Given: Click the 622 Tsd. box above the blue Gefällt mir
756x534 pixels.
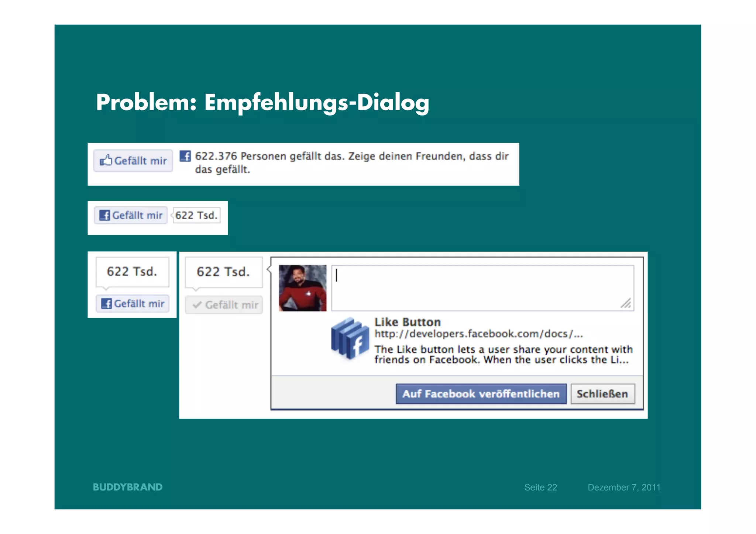Looking at the screenshot, I should coord(133,272).
